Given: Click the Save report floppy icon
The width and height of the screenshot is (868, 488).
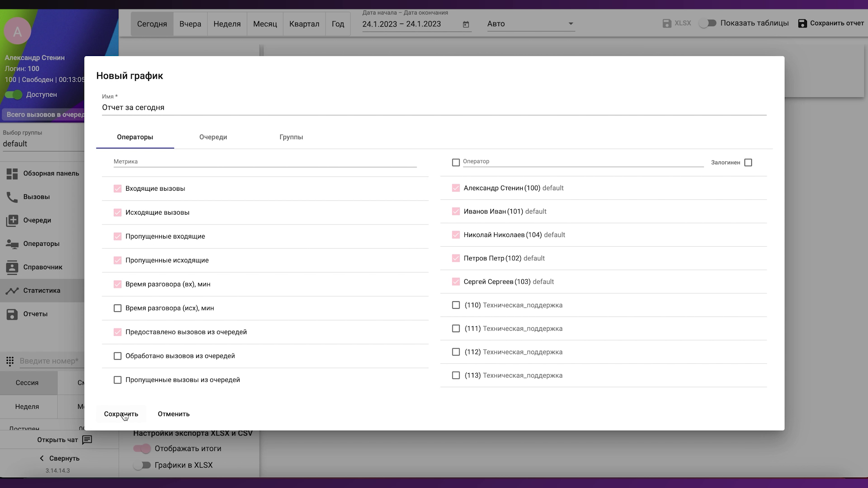Looking at the screenshot, I should tap(802, 23).
